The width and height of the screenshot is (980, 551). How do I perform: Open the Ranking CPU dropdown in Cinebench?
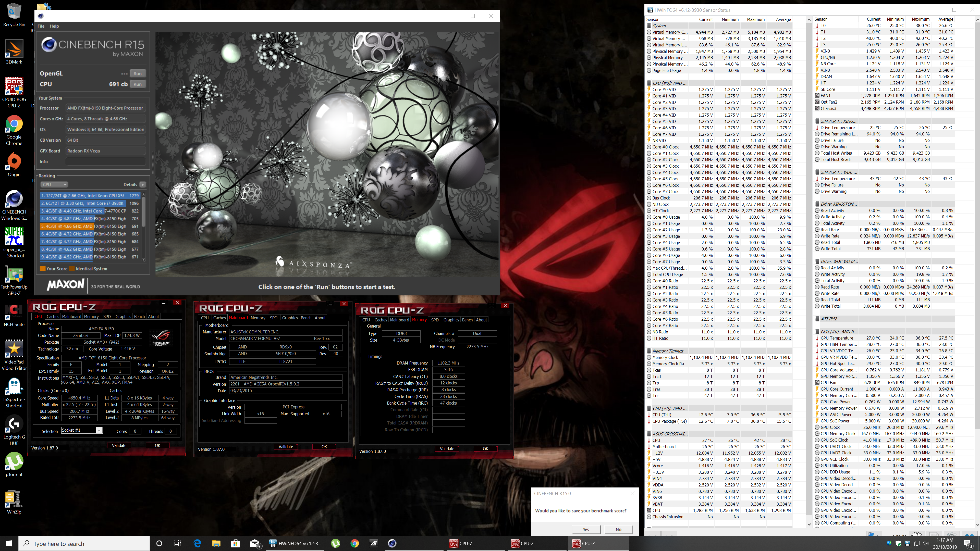[x=54, y=184]
